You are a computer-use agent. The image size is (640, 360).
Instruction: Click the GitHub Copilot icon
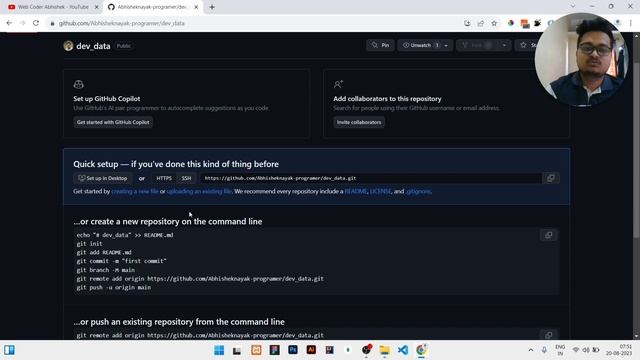(78, 84)
